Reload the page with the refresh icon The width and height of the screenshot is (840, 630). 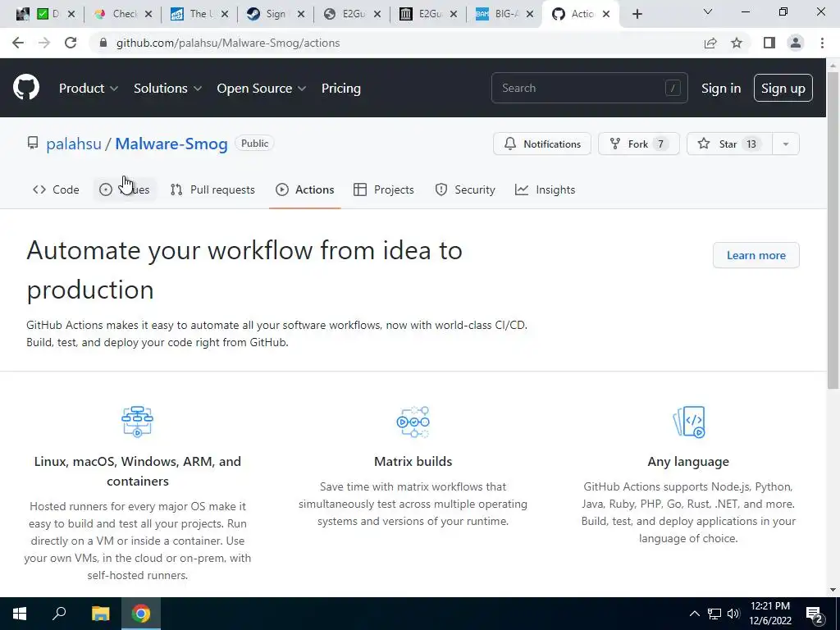coord(71,43)
